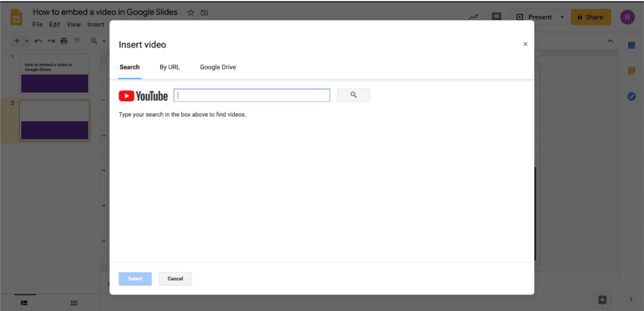Open Google Keep in side panel

tap(631, 71)
